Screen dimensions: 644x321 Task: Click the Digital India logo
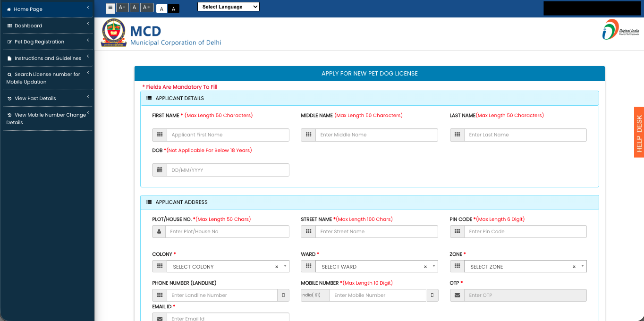[621, 29]
